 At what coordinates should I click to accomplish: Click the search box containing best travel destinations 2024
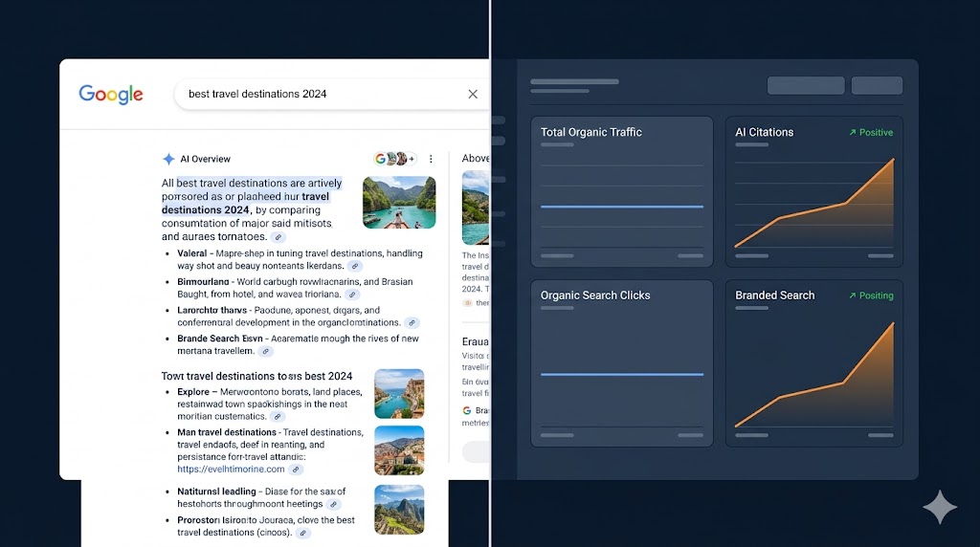click(331, 95)
